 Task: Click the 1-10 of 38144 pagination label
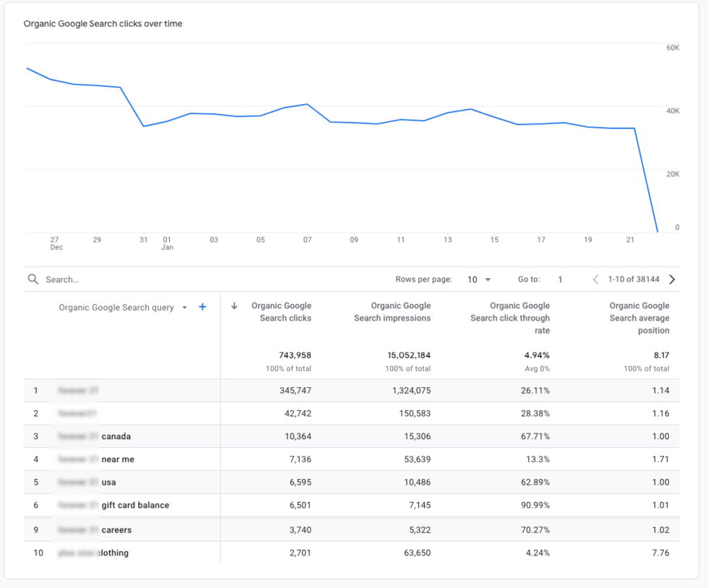pyautogui.click(x=633, y=279)
